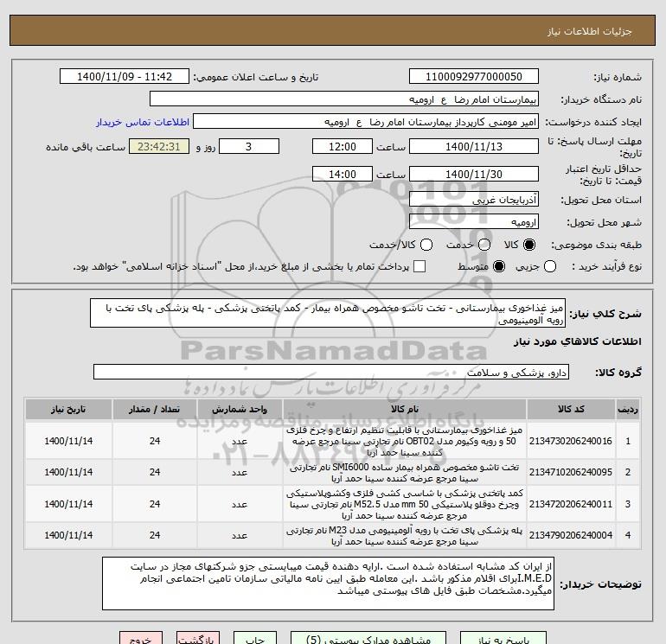Click the پاسخ به نیاز button

503,639
